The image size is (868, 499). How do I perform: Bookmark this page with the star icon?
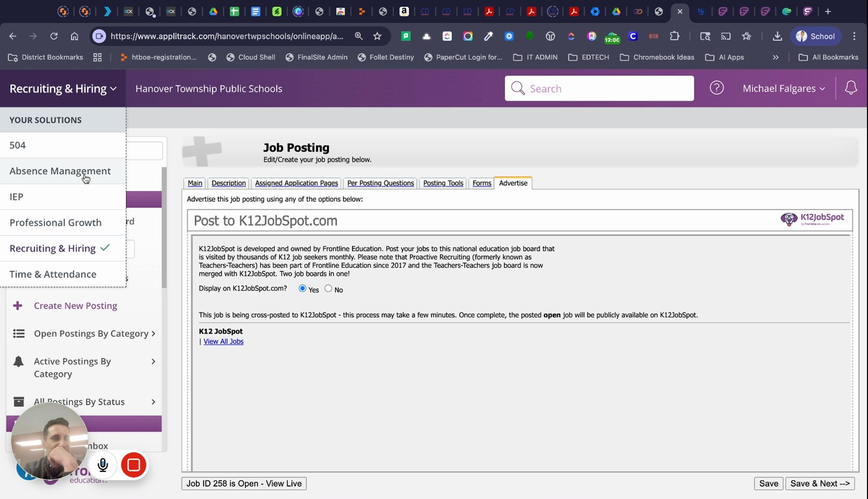coord(378,36)
